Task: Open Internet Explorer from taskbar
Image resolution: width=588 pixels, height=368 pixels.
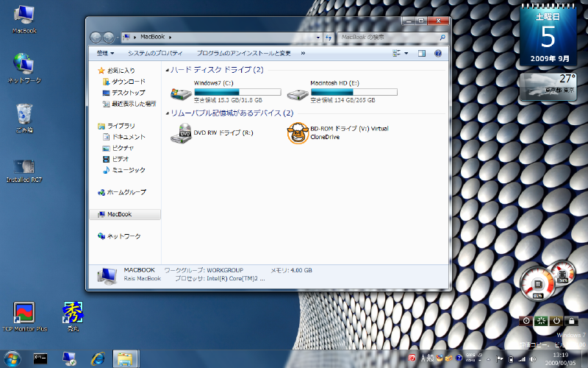Action: 98,359
